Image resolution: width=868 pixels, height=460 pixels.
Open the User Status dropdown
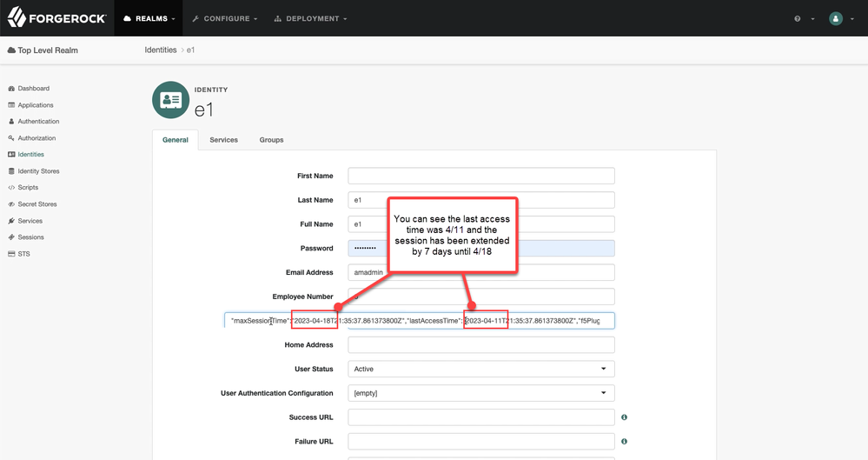click(480, 369)
